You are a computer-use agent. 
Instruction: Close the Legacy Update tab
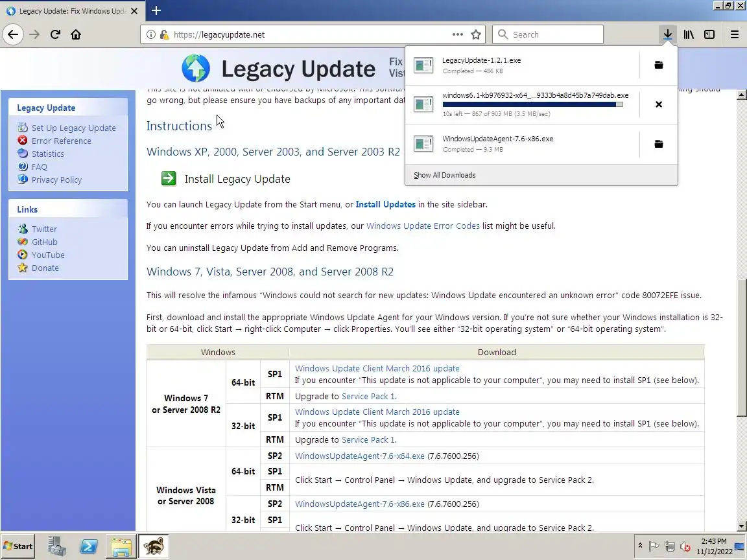click(134, 10)
